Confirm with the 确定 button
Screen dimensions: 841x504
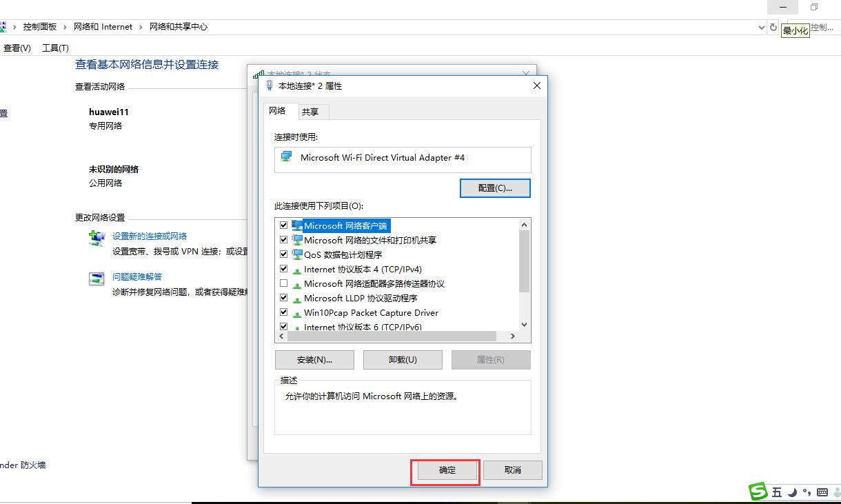pos(447,470)
